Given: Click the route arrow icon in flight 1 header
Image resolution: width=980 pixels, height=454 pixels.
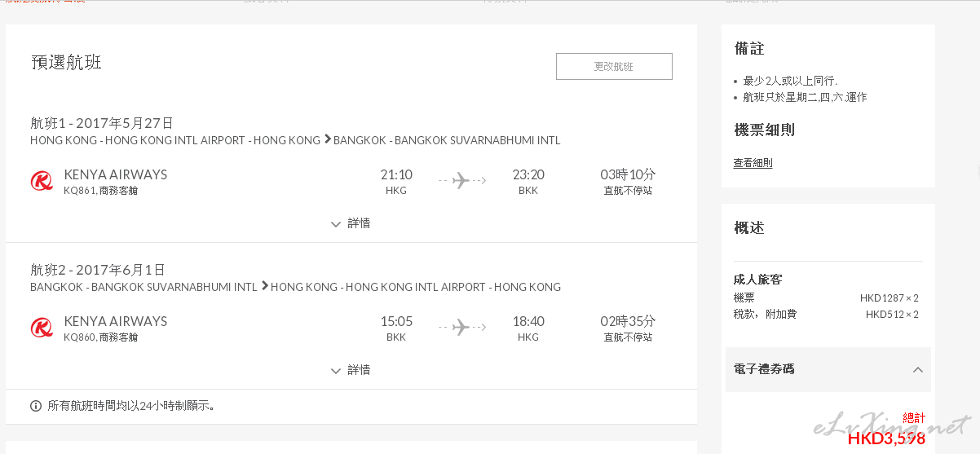Looking at the screenshot, I should 327,139.
